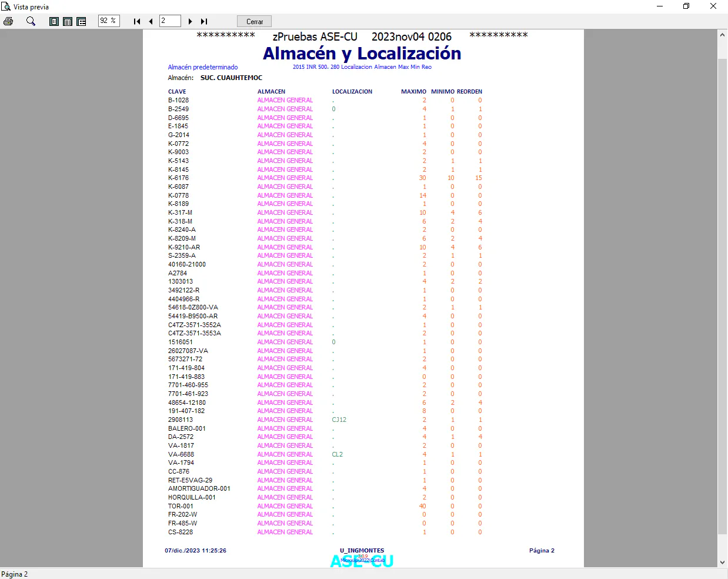Click the MINIMO column header
This screenshot has height=579, width=728.
[443, 92]
